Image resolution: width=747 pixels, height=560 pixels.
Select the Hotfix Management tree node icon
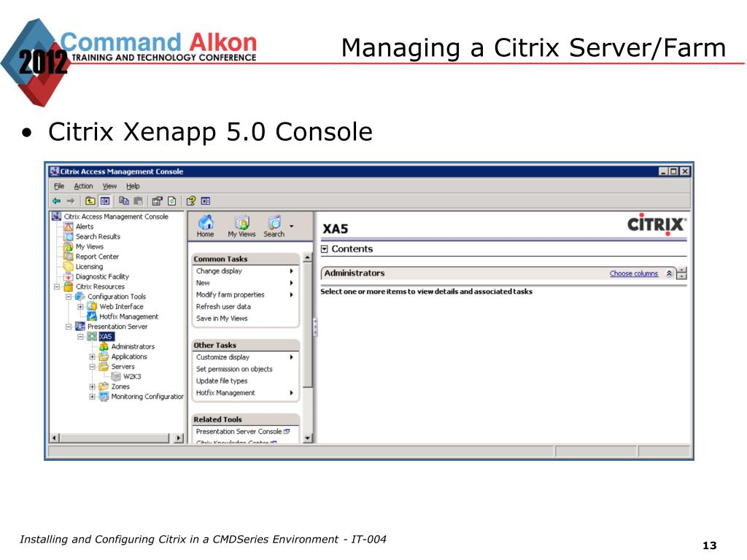pos(92,316)
